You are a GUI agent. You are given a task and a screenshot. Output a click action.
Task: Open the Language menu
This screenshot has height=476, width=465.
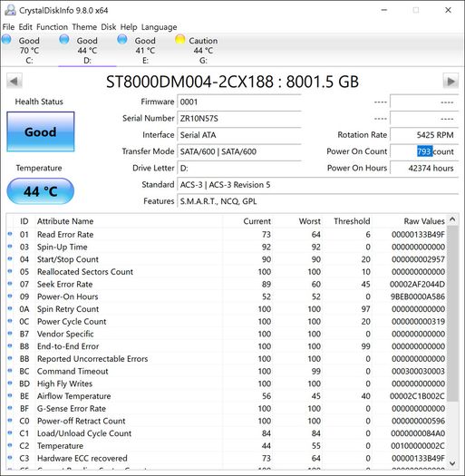(x=159, y=27)
